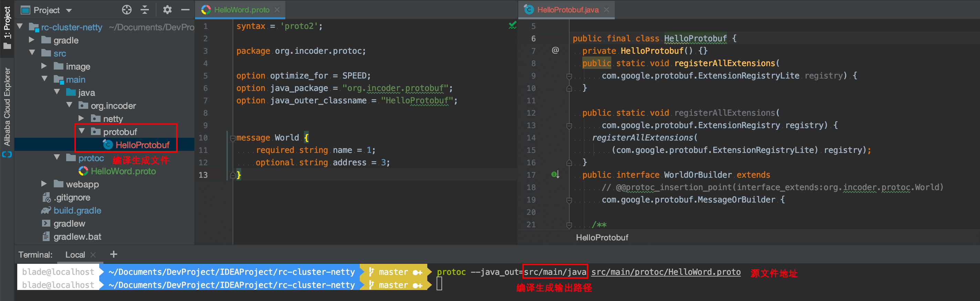
Task: Click the fold end marker on proto line 13
Action: [x=233, y=175]
